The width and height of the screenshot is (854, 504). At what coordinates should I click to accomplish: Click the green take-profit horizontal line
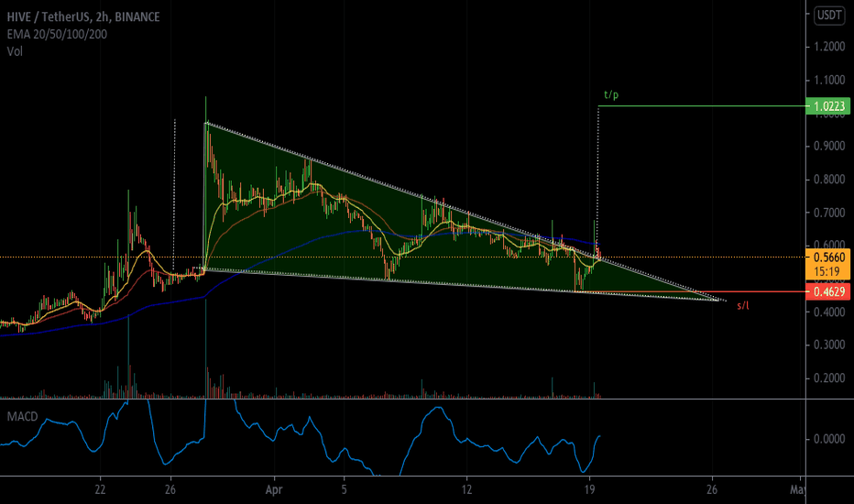pyautogui.click(x=702, y=105)
